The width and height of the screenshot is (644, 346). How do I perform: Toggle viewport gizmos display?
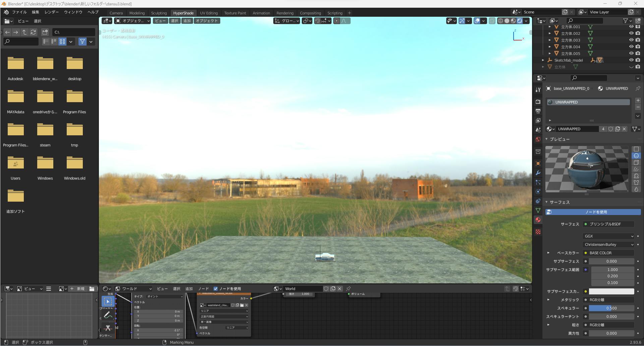462,21
